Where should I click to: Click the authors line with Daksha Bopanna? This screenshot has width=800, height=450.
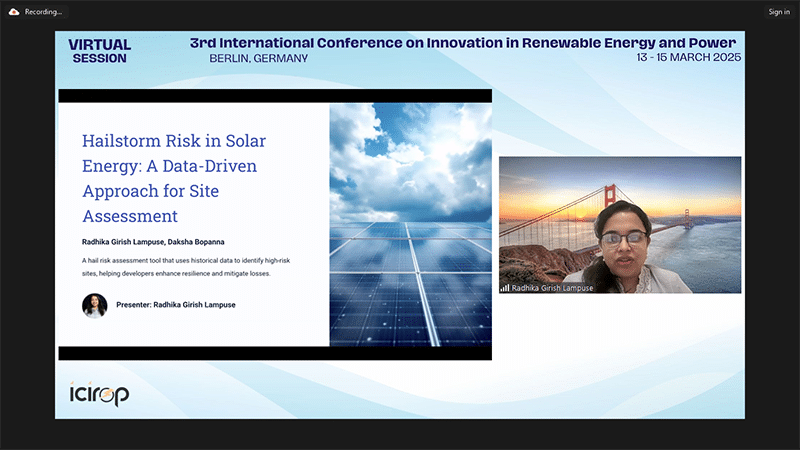[153, 242]
